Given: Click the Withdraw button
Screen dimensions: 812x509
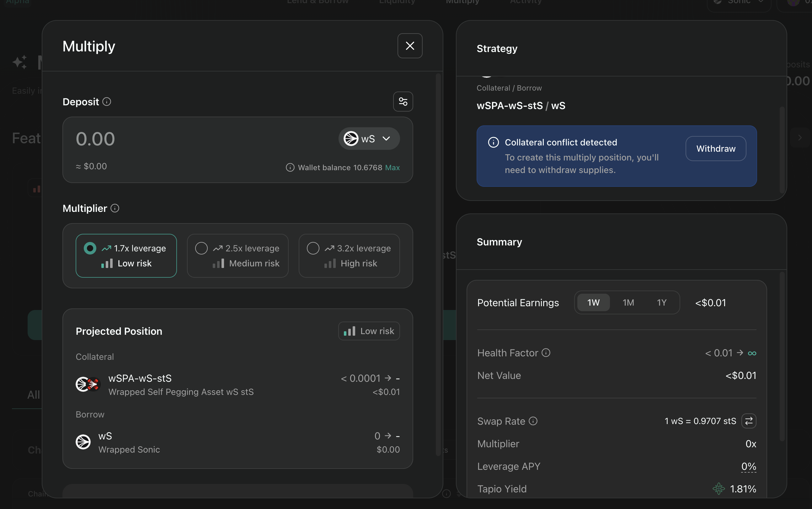Looking at the screenshot, I should pos(716,149).
